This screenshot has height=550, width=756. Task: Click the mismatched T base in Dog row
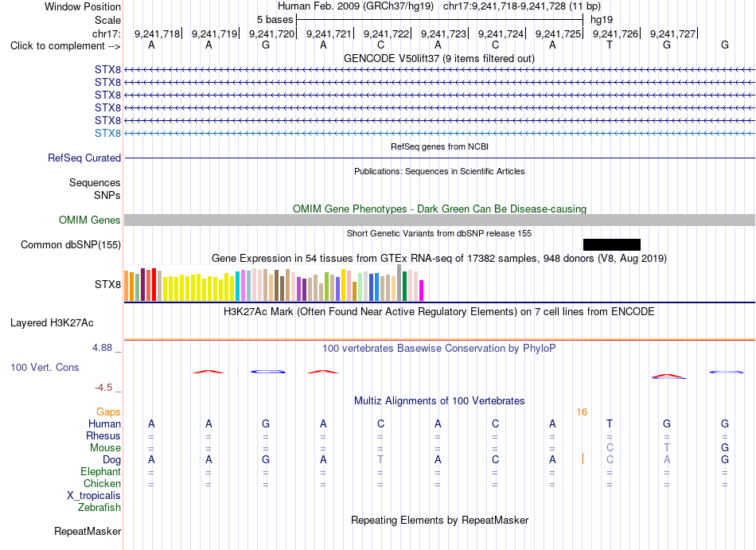point(380,459)
